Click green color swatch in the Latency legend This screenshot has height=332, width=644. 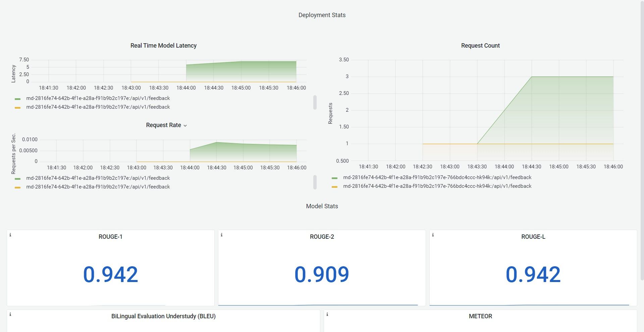[x=18, y=99]
